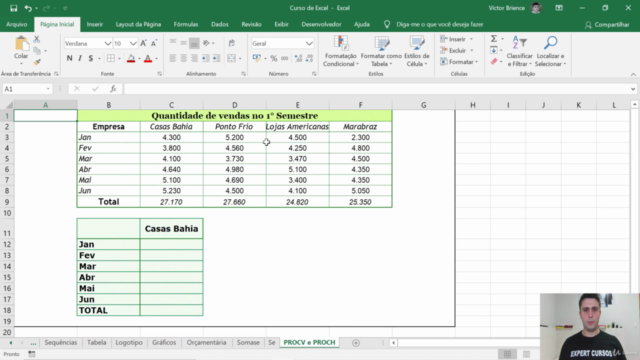Toggle center text alignment

pos(184,58)
